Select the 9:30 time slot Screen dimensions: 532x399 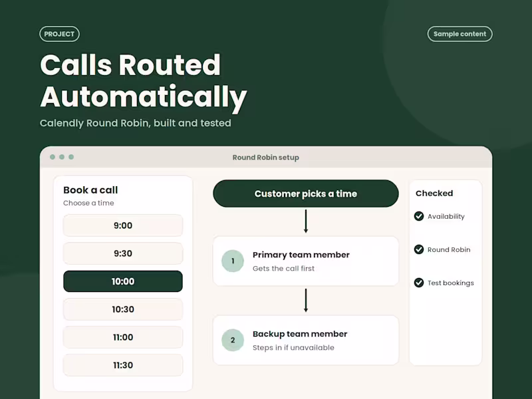tap(123, 253)
